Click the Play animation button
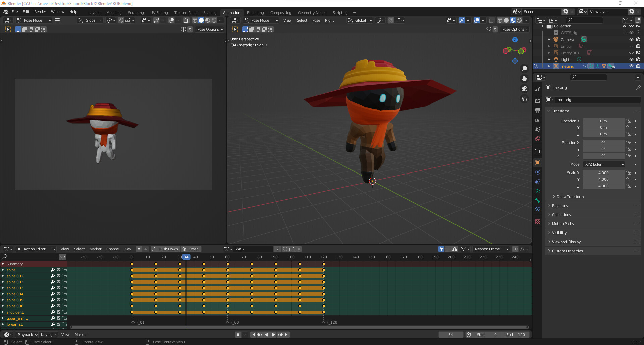The width and height of the screenshot is (644, 345). pos(273,335)
